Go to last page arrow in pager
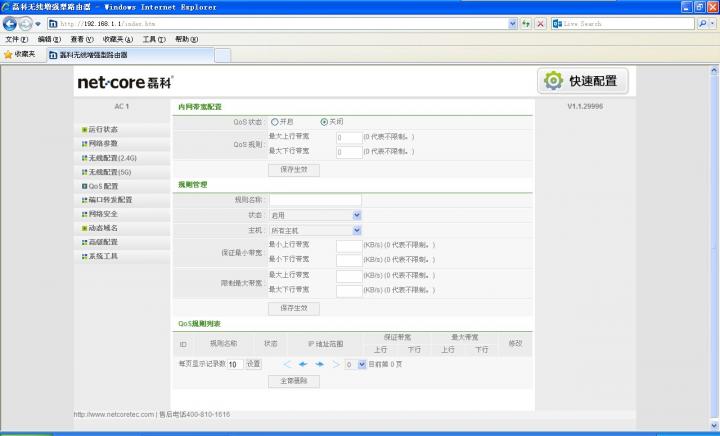 coord(336,364)
